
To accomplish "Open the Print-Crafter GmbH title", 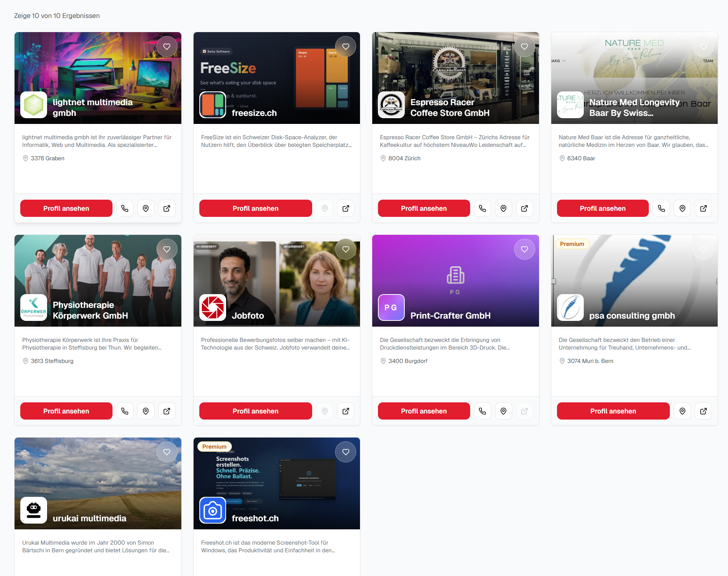I will pos(450,316).
